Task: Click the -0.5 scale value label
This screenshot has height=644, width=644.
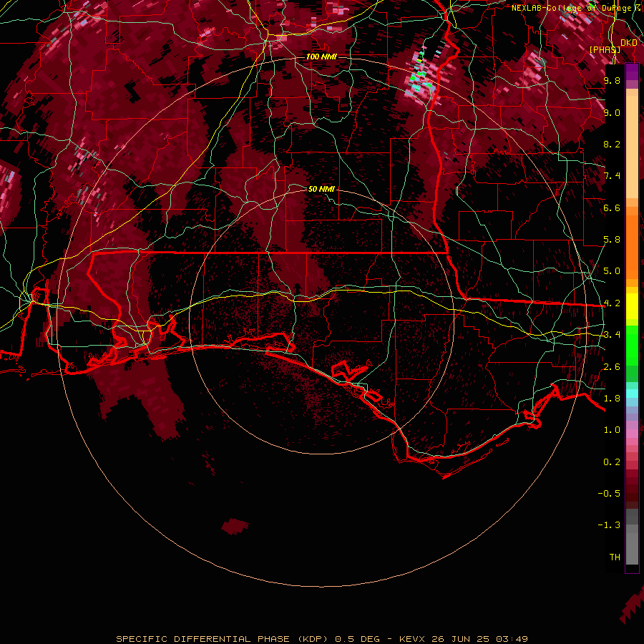Action: click(x=609, y=494)
